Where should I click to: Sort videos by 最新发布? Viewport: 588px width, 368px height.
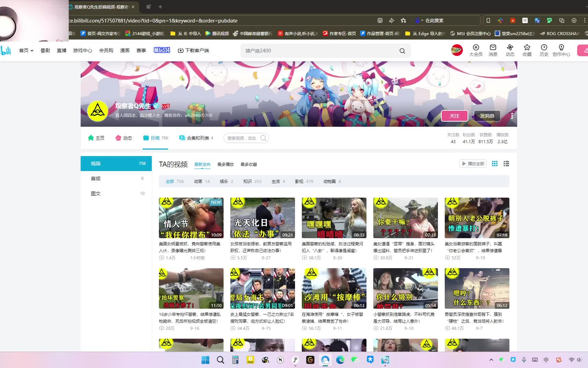pyautogui.click(x=202, y=165)
